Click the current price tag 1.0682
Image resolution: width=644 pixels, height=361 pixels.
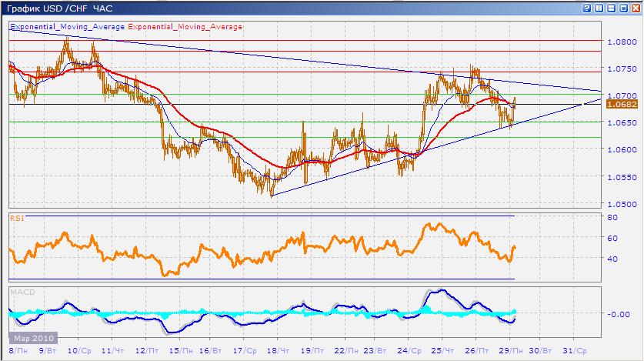point(622,105)
